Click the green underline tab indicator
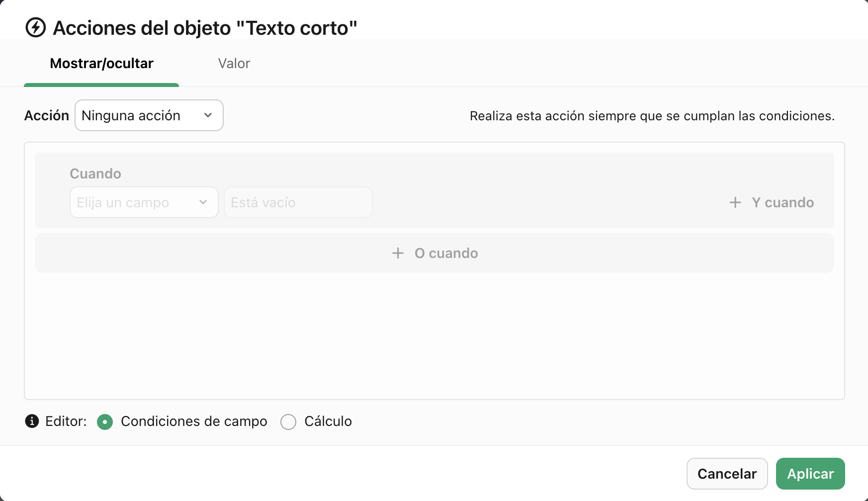 tap(101, 85)
